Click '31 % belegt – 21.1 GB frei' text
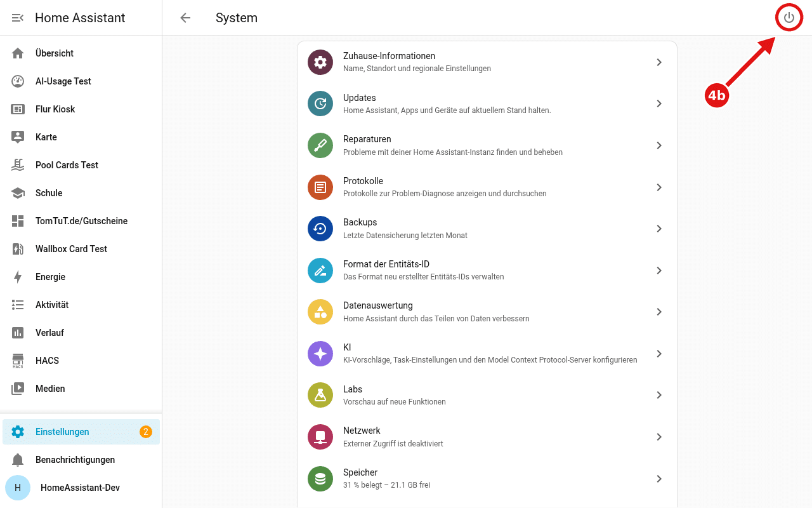 (x=386, y=485)
